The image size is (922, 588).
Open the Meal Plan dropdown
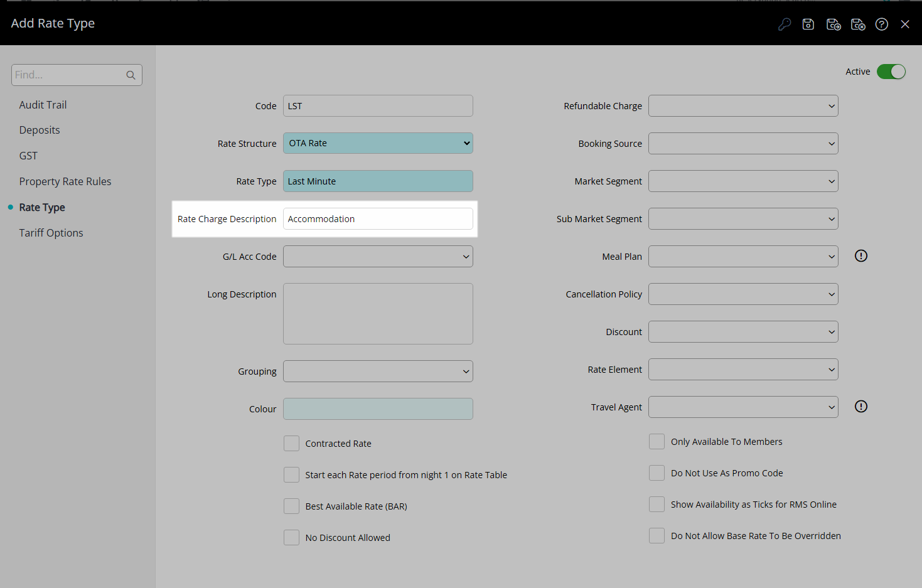point(743,256)
